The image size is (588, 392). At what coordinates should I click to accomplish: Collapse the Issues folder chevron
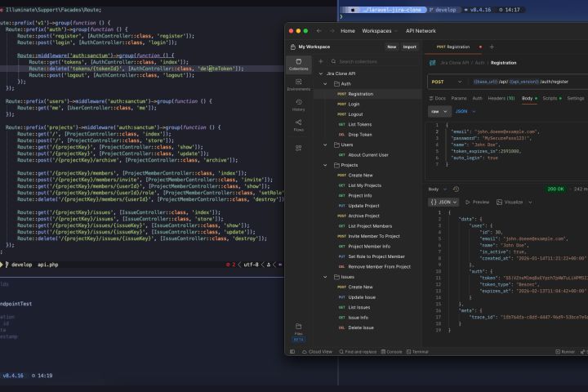click(x=325, y=277)
